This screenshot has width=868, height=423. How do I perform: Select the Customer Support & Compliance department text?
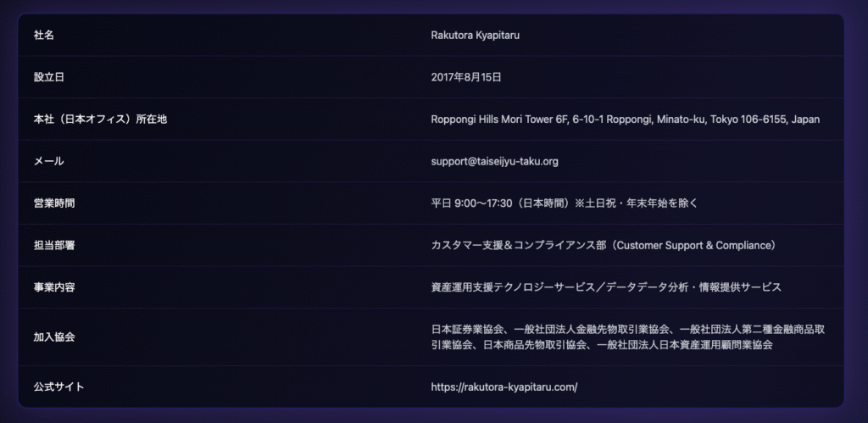[604, 245]
